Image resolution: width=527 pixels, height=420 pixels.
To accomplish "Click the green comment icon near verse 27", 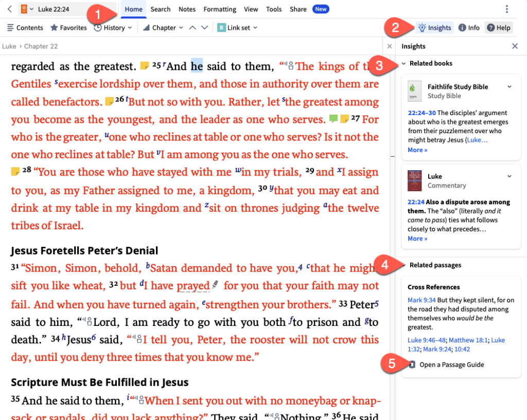I will 333,119.
